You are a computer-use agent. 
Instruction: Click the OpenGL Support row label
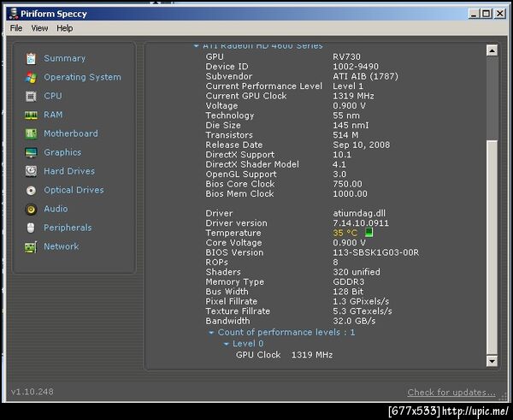tap(241, 175)
